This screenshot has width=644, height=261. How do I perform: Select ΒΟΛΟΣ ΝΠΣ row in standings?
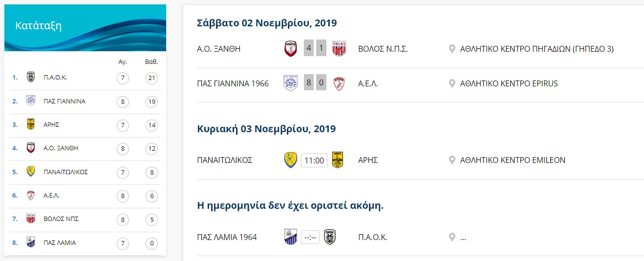point(85,219)
